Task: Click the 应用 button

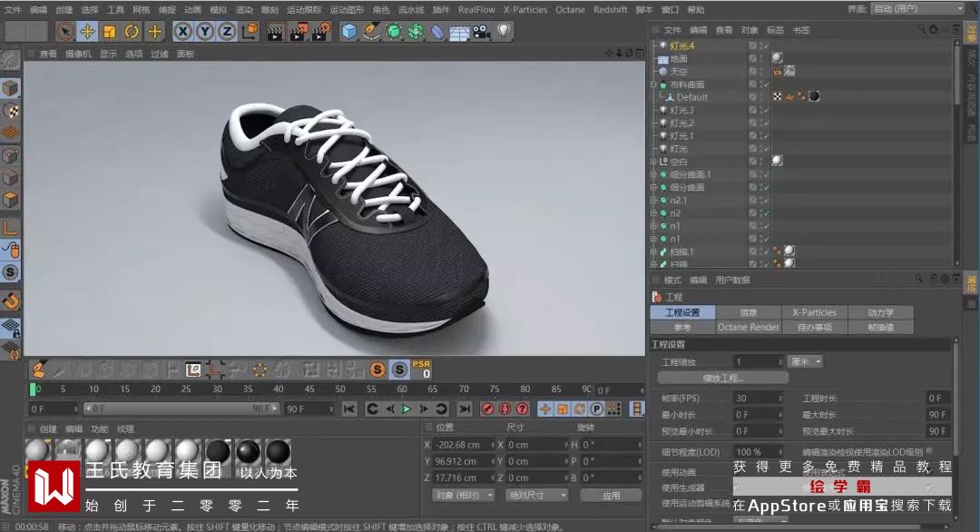Action: (x=611, y=496)
